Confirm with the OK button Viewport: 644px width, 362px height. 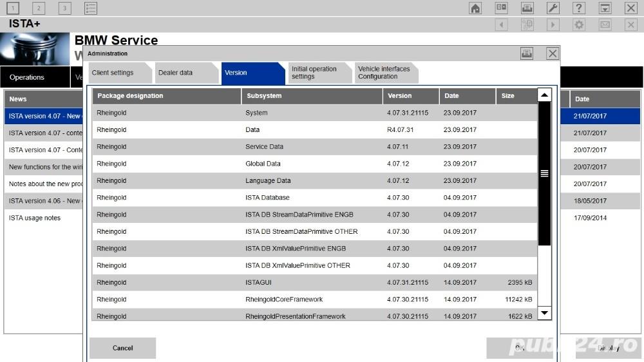520,348
